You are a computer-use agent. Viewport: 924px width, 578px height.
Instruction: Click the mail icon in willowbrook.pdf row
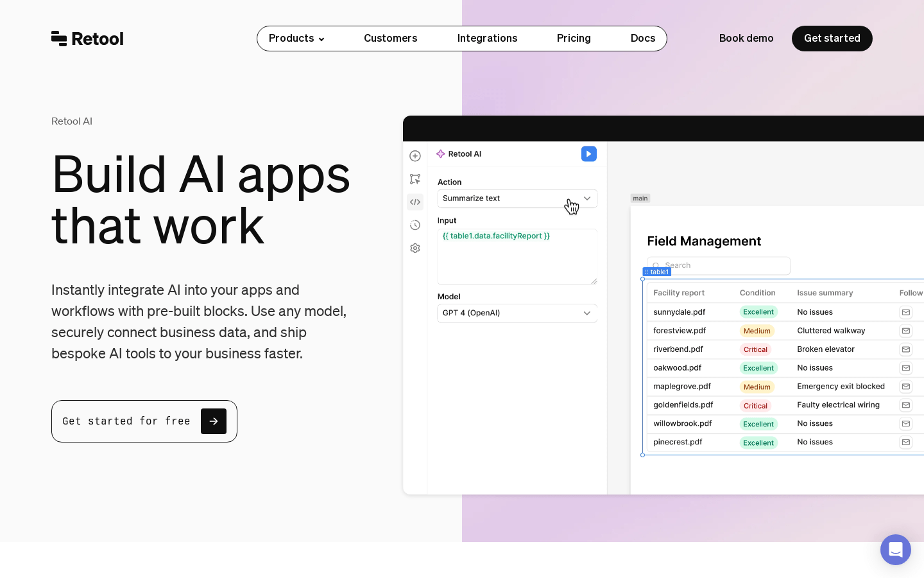pyautogui.click(x=906, y=424)
